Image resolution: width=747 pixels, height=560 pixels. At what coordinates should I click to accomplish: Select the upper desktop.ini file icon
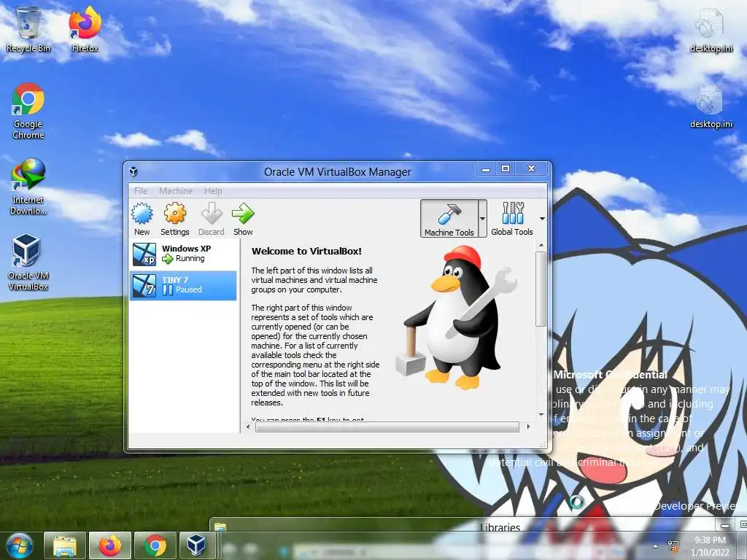pyautogui.click(x=711, y=29)
